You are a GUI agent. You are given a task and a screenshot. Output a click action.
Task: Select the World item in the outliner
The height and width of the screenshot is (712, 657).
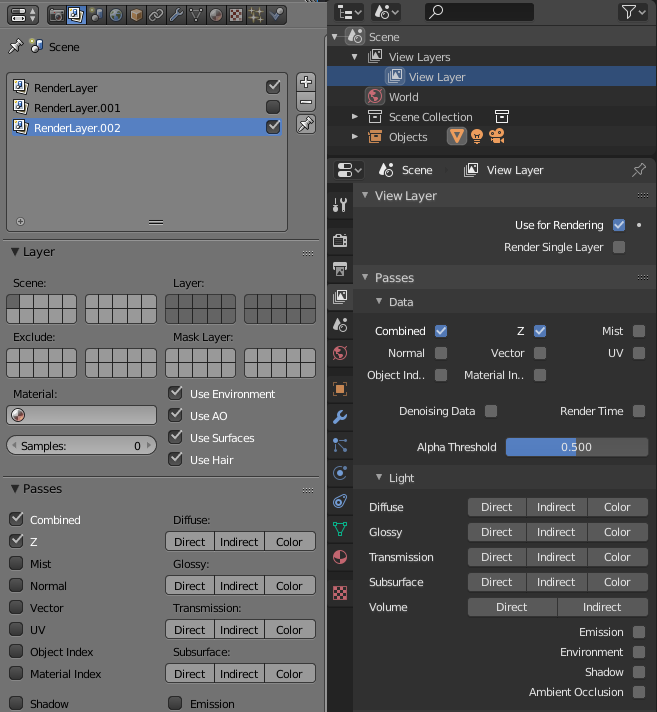point(404,97)
